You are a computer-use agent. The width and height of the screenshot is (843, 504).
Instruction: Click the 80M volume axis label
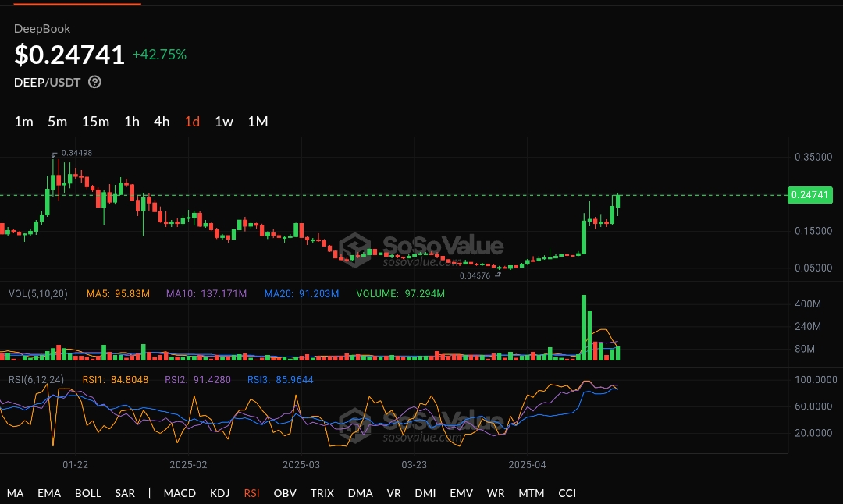[804, 350]
